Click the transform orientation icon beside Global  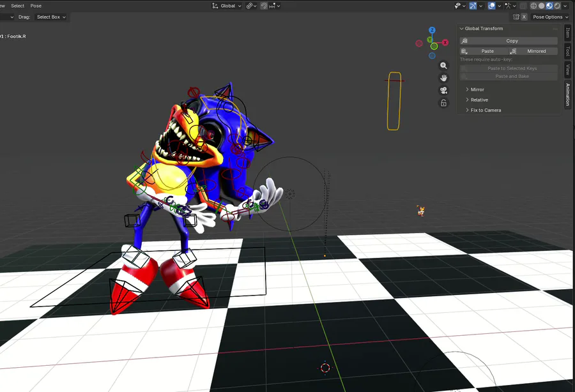point(215,6)
